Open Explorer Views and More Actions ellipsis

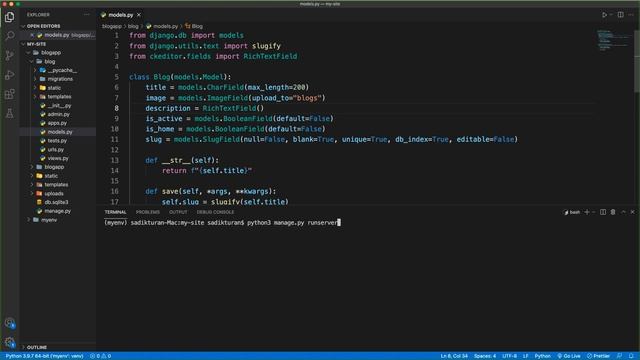click(87, 15)
